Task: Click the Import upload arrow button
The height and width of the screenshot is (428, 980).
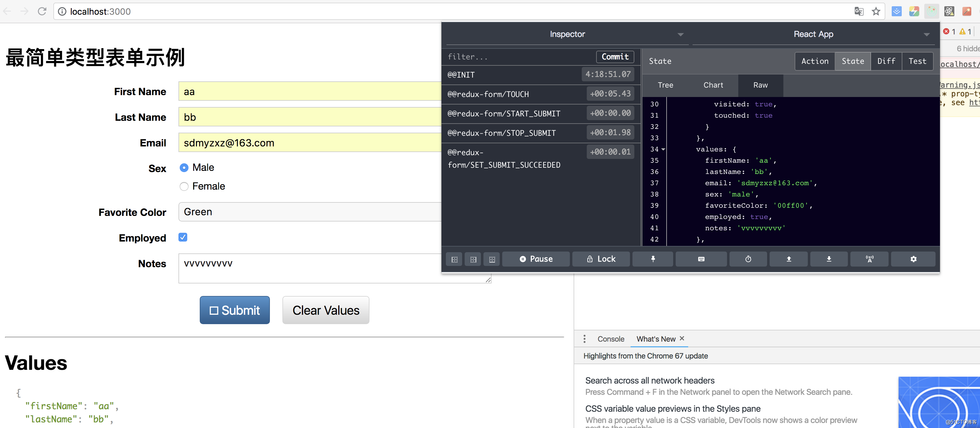Action: pos(789,259)
